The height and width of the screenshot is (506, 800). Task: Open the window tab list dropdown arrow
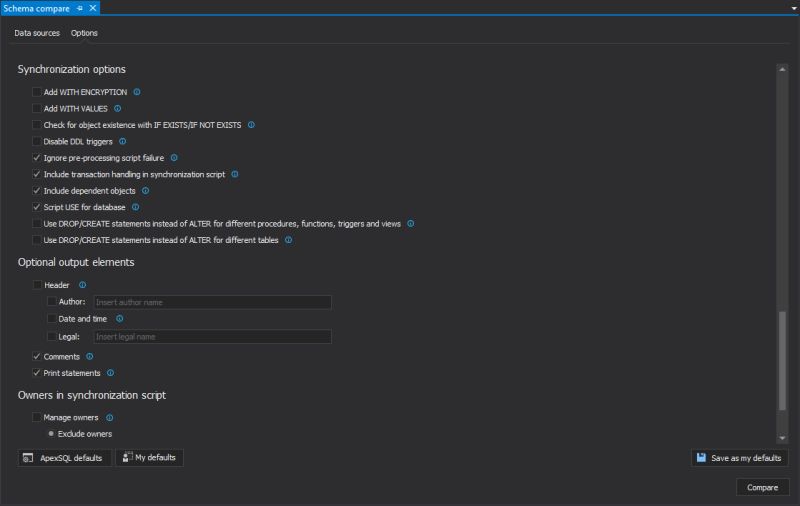pyautogui.click(x=794, y=8)
